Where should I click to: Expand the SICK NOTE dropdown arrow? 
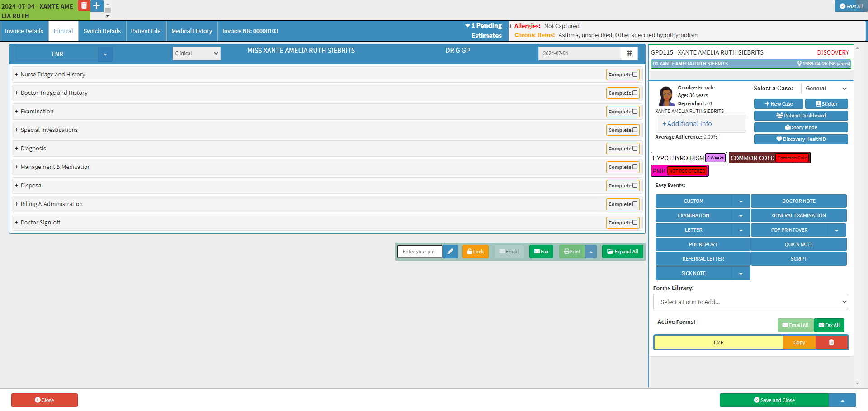click(741, 274)
